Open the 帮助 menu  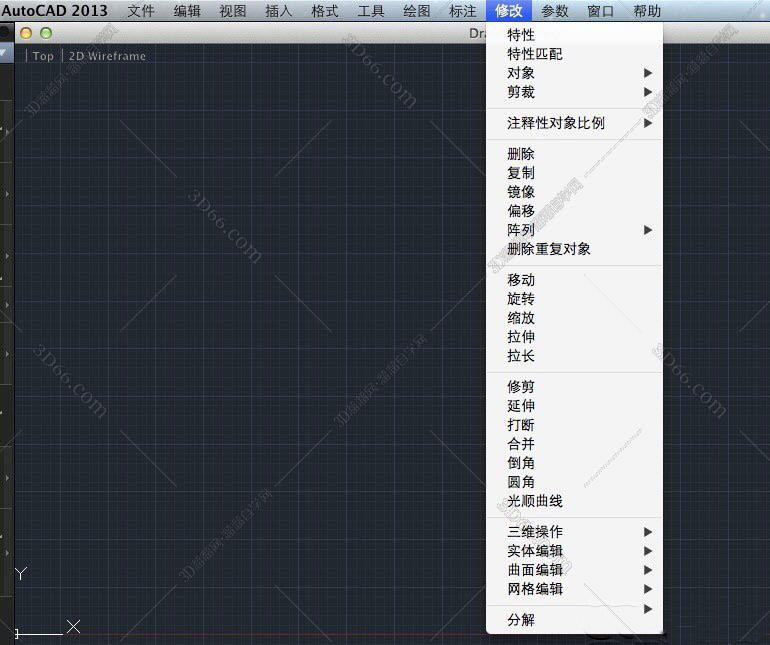[x=647, y=11]
